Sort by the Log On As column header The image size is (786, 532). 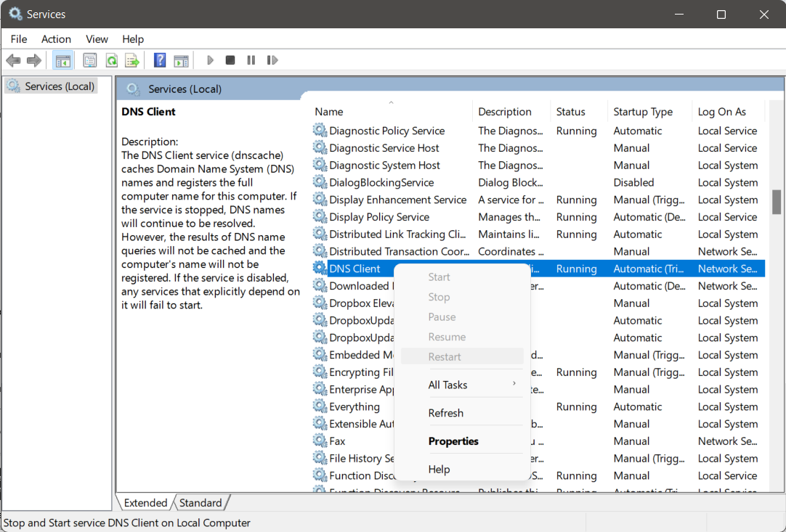pyautogui.click(x=729, y=112)
